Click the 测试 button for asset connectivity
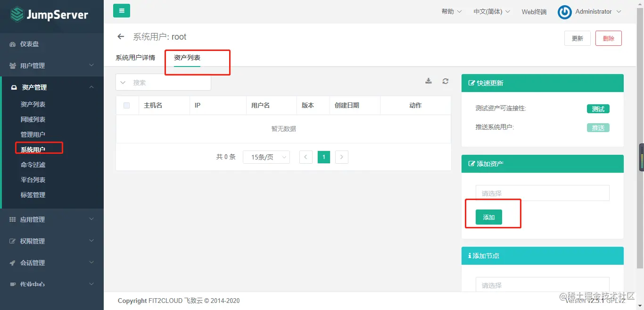Screen dimensions: 644x310 [598, 109]
